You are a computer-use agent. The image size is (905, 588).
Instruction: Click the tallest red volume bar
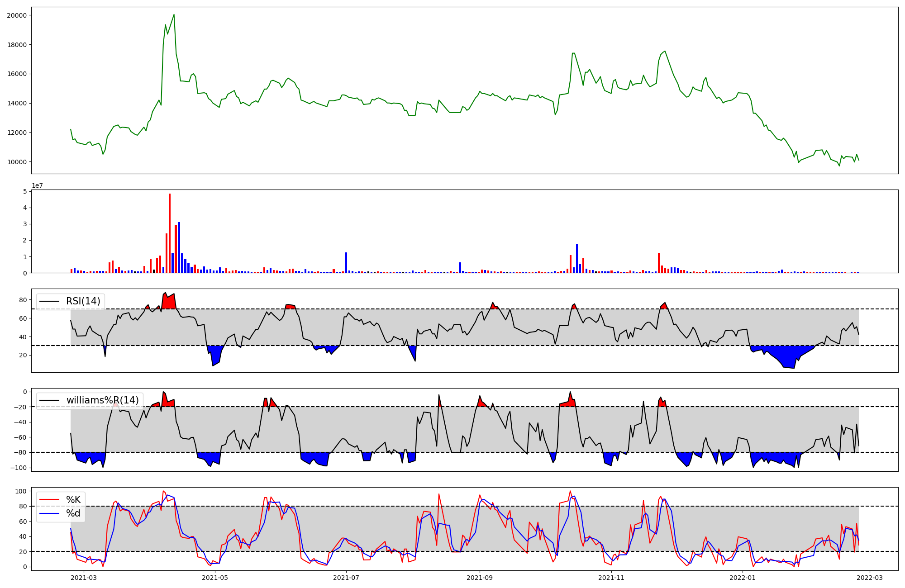point(170,233)
